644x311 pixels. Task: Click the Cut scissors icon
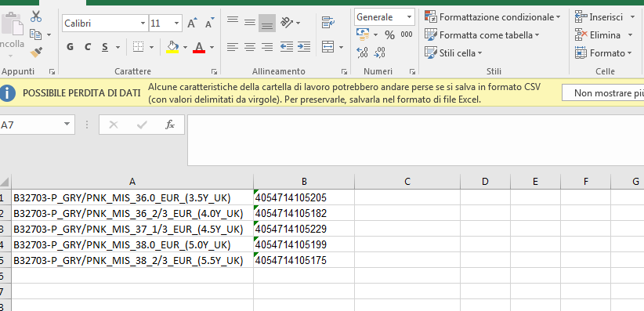click(x=36, y=16)
